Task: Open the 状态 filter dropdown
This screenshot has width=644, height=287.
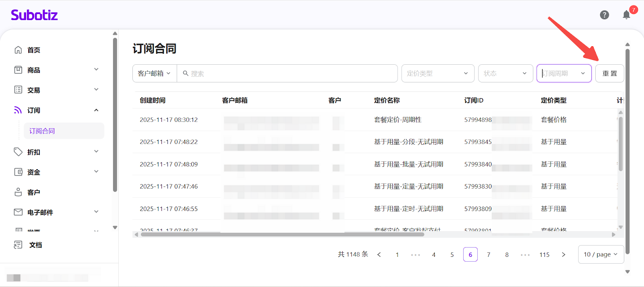Action: [505, 74]
